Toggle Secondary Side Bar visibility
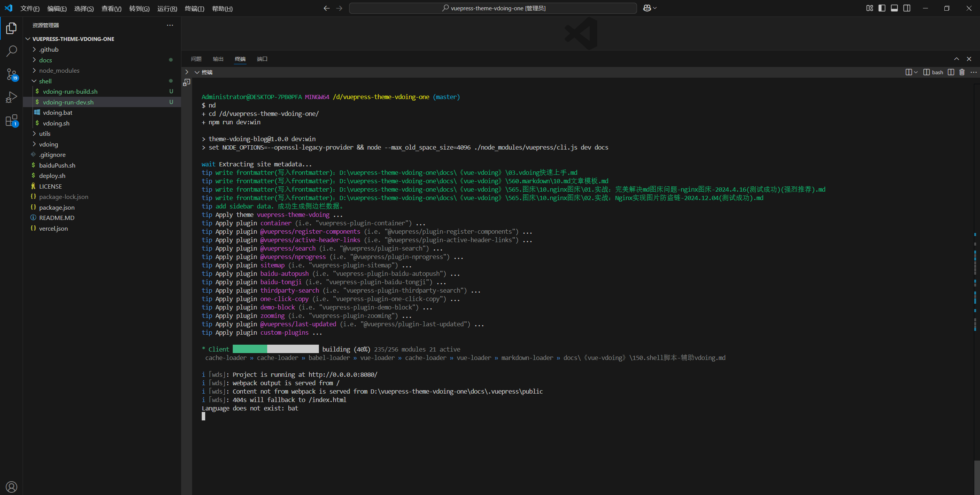 907,8
